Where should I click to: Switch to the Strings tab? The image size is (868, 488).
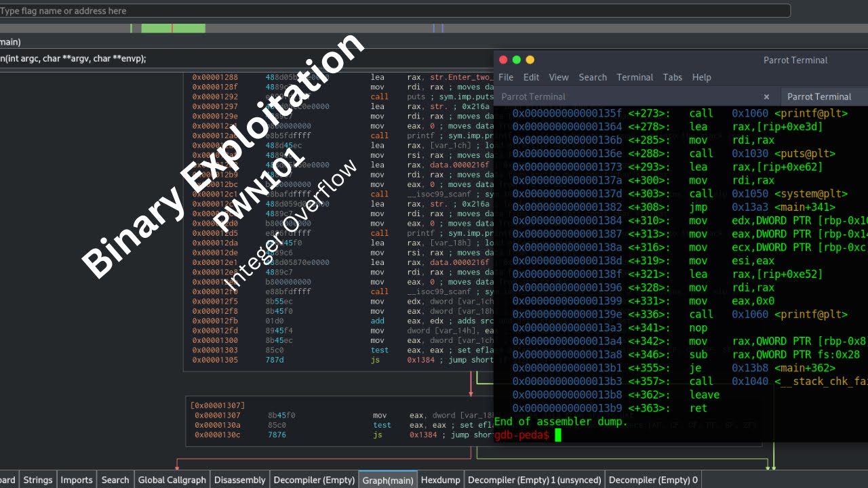pyautogui.click(x=38, y=480)
